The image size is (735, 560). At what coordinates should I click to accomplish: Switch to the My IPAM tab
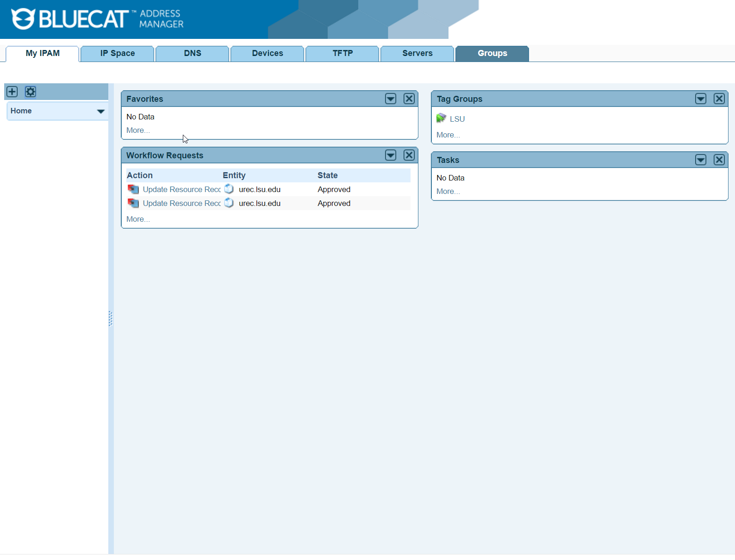(43, 53)
